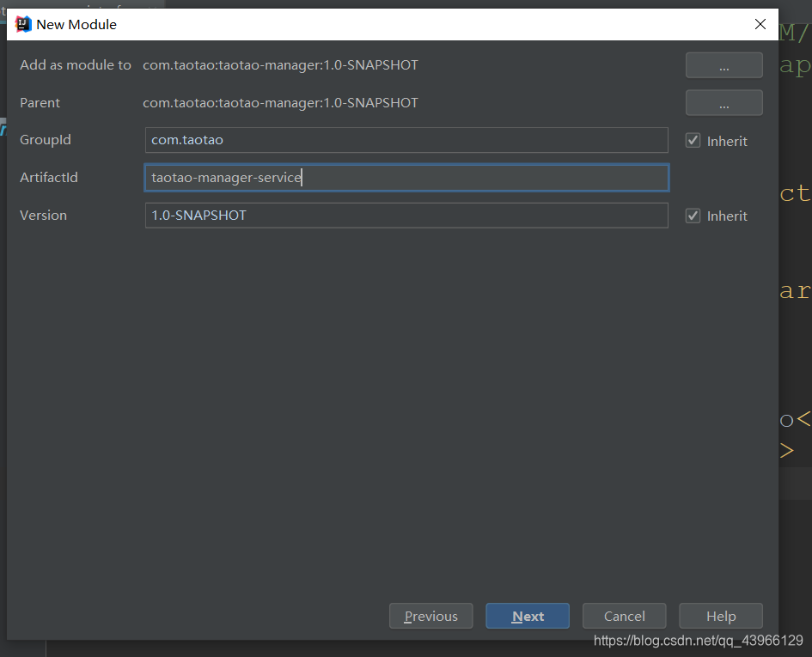Image resolution: width=812 pixels, height=657 pixels.
Task: Click the ArtifactId label
Action: pos(49,178)
